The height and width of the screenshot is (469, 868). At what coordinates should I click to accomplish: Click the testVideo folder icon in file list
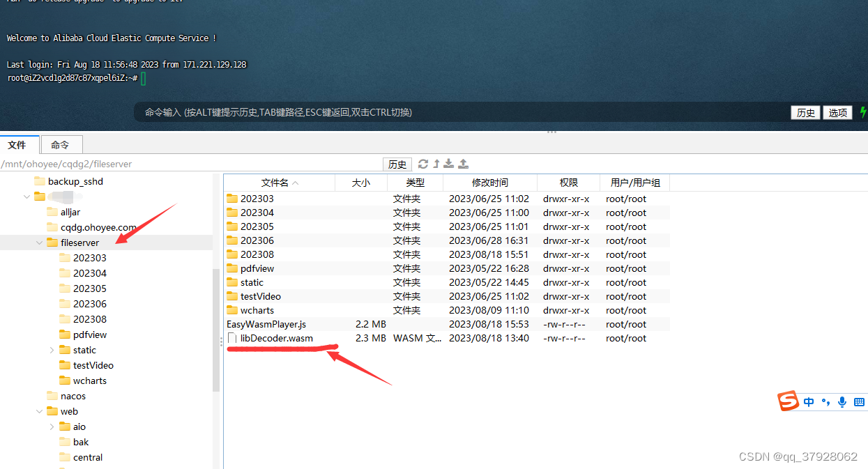(x=232, y=296)
